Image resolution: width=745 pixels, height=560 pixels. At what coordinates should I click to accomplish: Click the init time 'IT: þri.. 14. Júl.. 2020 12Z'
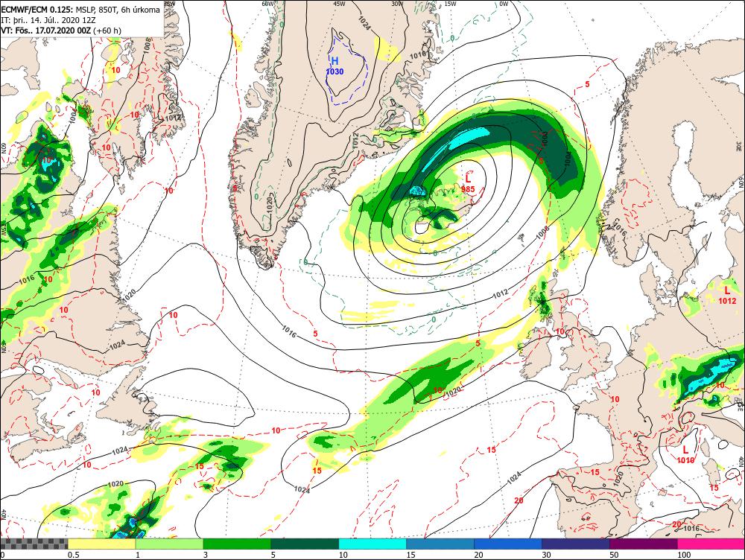pyautogui.click(x=48, y=20)
